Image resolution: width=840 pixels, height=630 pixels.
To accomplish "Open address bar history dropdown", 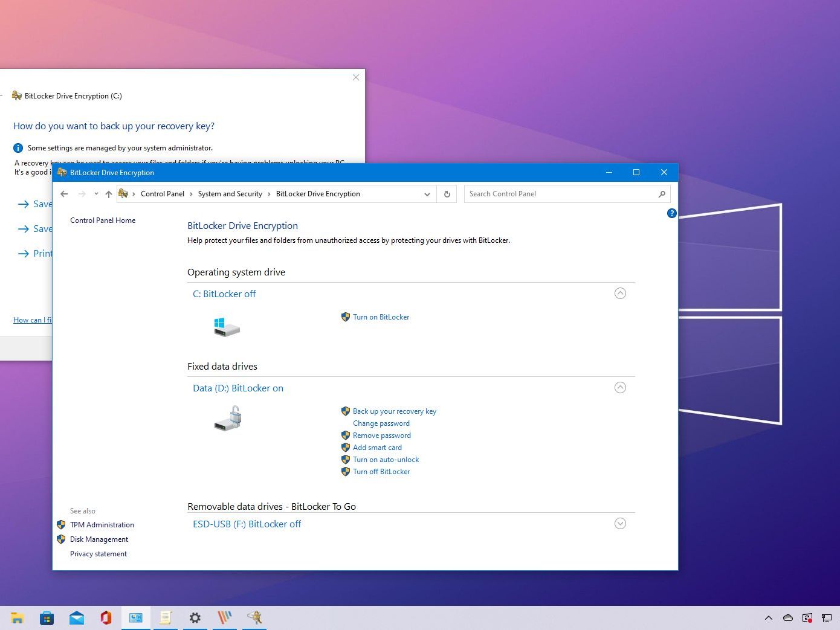I will (x=427, y=194).
